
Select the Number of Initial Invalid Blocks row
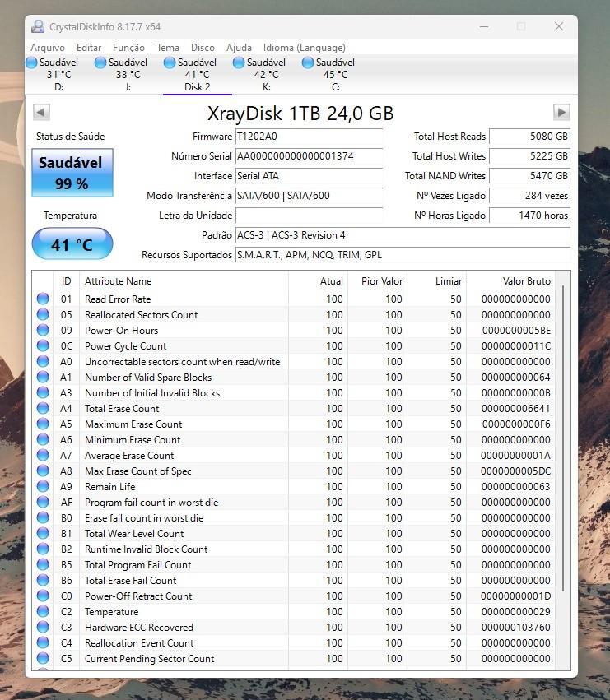pyautogui.click(x=295, y=393)
